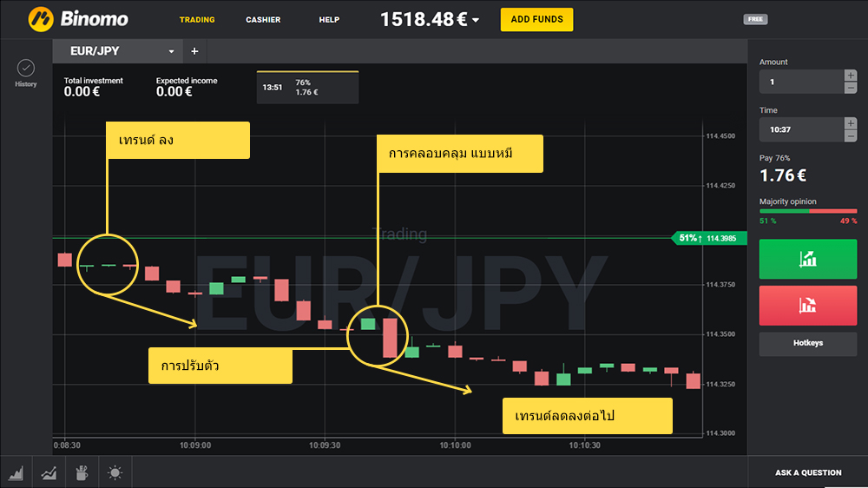This screenshot has height=488, width=868.
Task: Select the area chart type icon
Action: point(16,472)
